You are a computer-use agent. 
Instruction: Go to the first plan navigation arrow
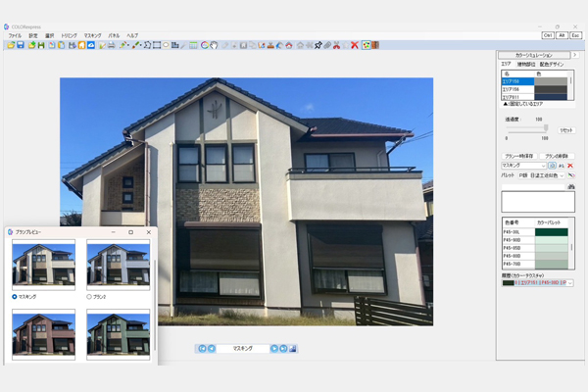pos(202,348)
